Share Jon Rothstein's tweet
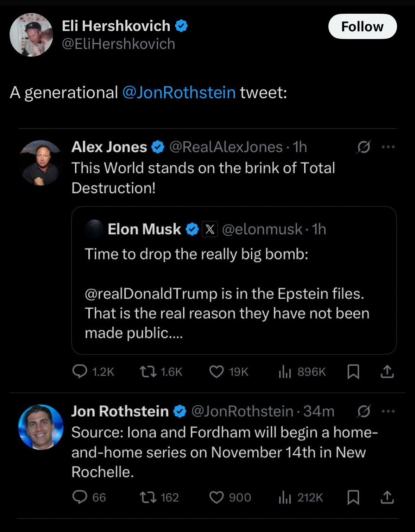 tap(387, 497)
